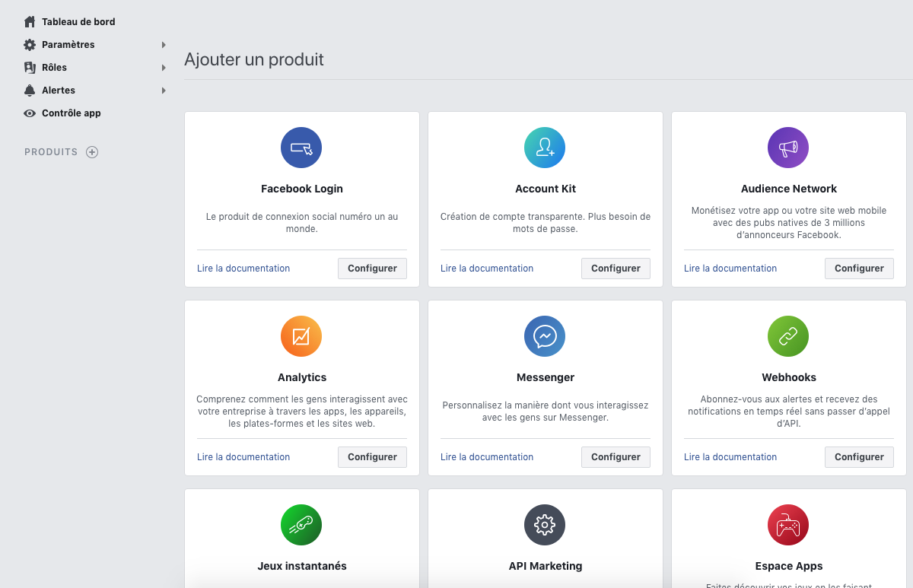Click the Webhooks description text
Image resolution: width=913 pixels, height=588 pixels.
789,412
